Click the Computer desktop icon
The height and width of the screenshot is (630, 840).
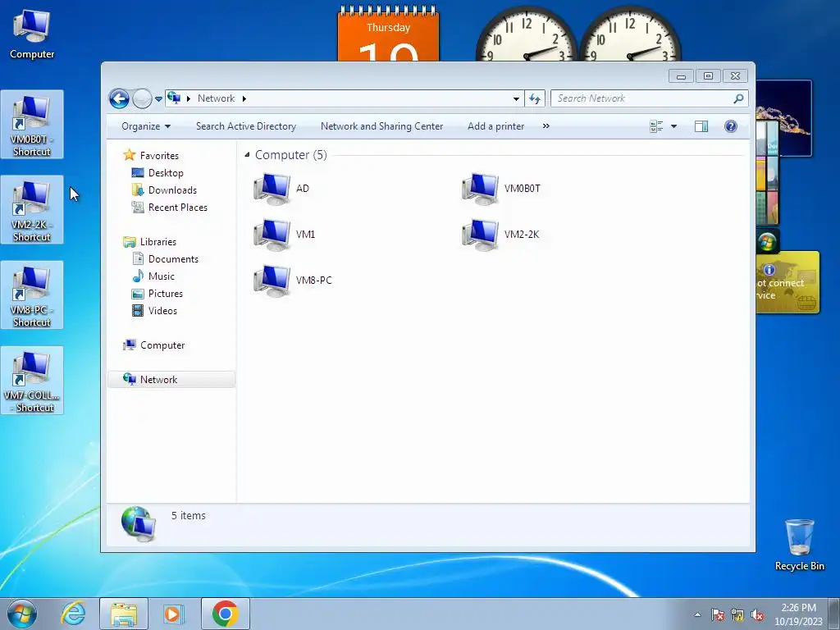[x=32, y=34]
